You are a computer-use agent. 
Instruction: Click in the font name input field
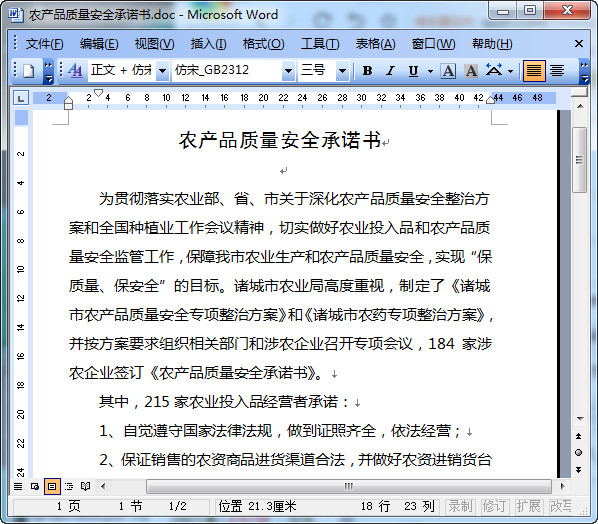(227, 71)
